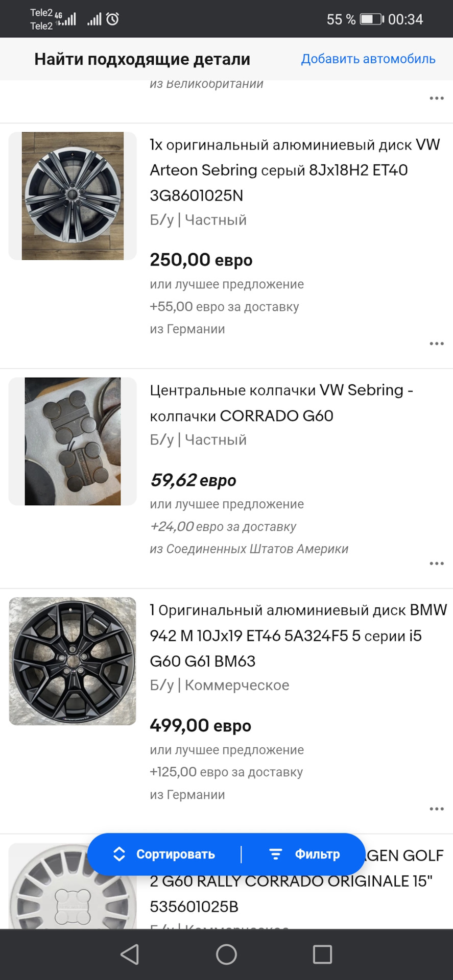Tap the battery indicator in status bar

(x=371, y=19)
